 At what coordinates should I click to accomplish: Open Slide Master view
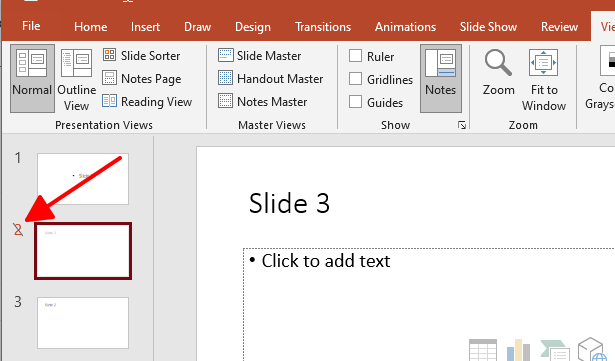[x=260, y=55]
